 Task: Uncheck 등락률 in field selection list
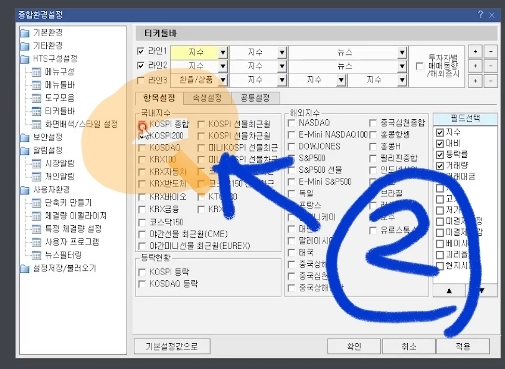pyautogui.click(x=440, y=155)
